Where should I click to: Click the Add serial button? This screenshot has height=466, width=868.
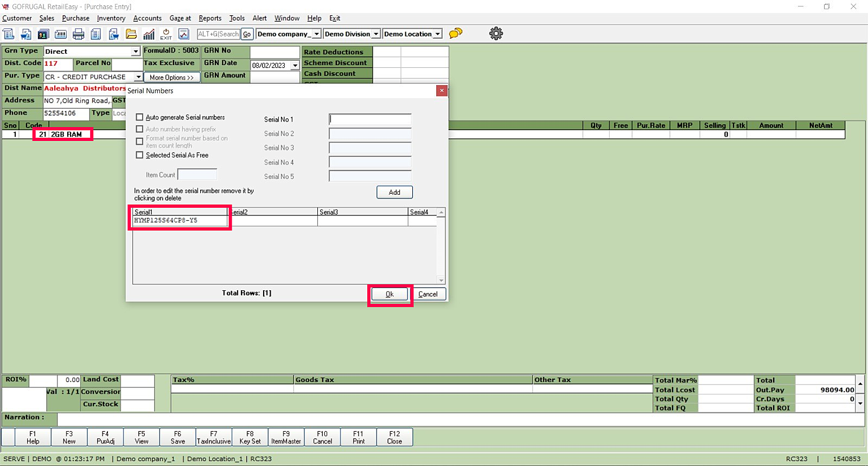(x=394, y=192)
